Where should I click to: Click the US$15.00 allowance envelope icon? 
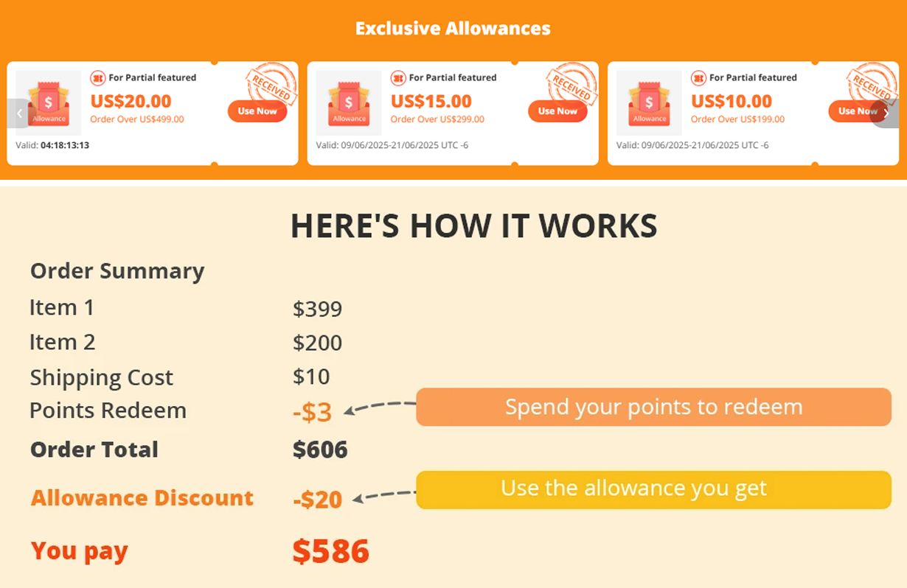tap(349, 103)
